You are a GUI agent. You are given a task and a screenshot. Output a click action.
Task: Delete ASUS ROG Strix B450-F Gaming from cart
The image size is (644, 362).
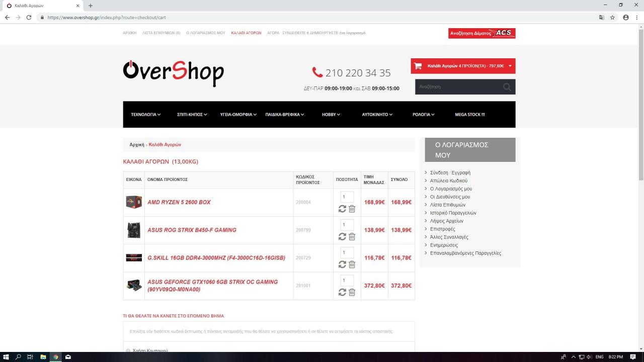pyautogui.click(x=352, y=236)
